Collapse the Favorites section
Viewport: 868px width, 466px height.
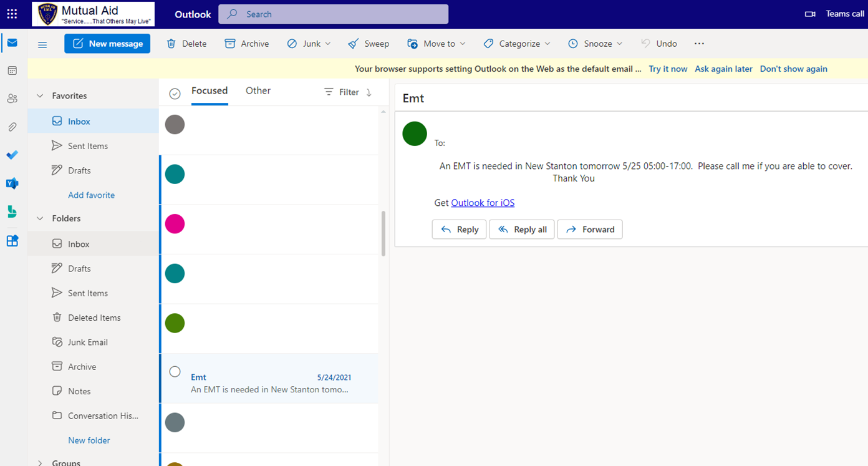click(40, 96)
